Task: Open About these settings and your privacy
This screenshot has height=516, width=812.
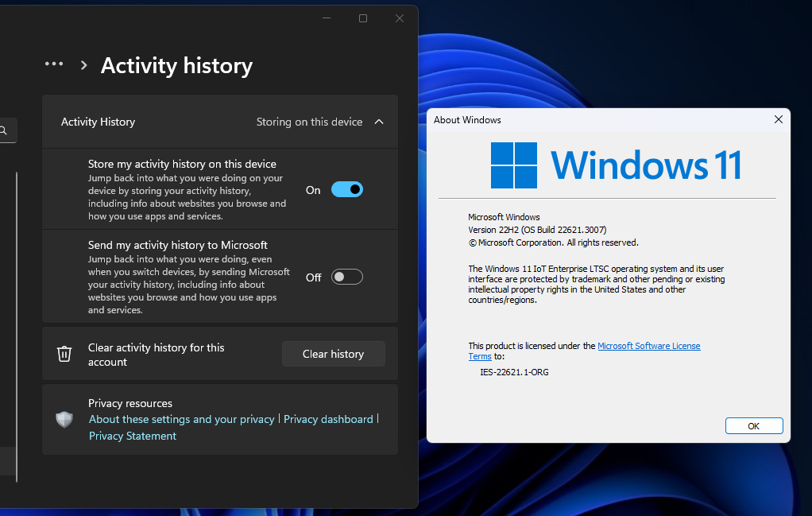Action: [x=181, y=419]
